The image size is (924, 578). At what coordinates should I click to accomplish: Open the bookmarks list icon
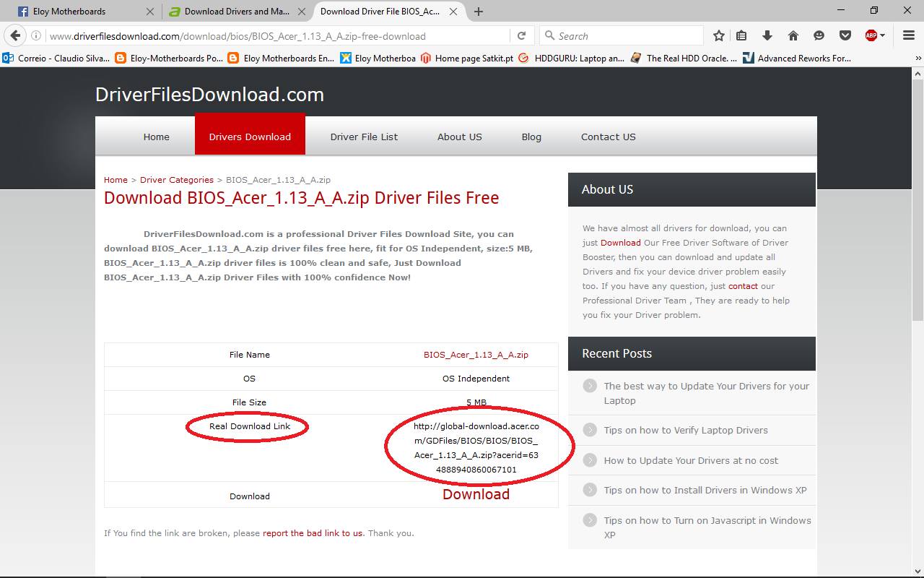(x=741, y=35)
